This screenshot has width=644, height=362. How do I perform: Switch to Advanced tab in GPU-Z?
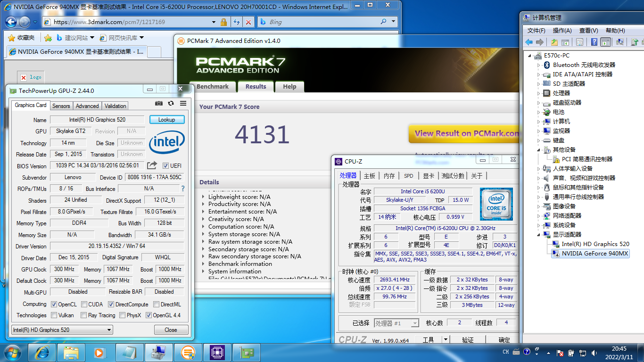(87, 106)
